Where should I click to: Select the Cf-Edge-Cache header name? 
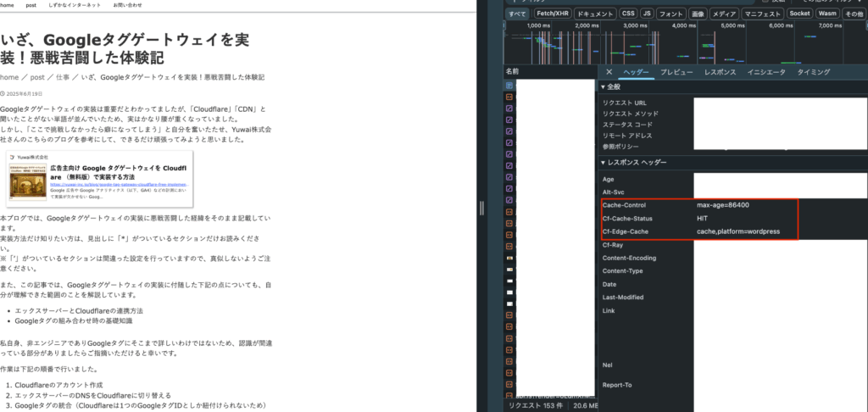[625, 231]
